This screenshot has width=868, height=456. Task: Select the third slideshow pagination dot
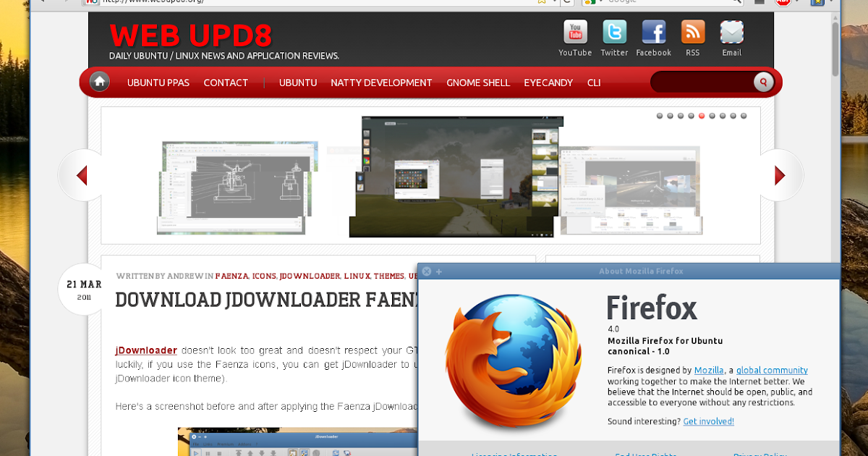click(x=681, y=116)
